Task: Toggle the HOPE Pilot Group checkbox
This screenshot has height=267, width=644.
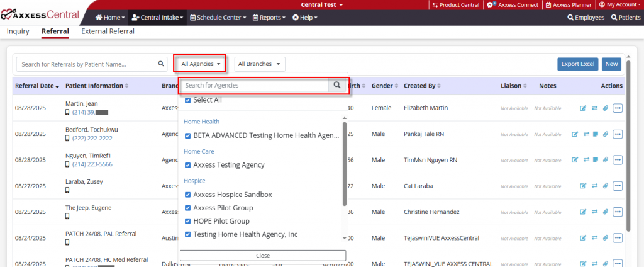Action: [187, 221]
